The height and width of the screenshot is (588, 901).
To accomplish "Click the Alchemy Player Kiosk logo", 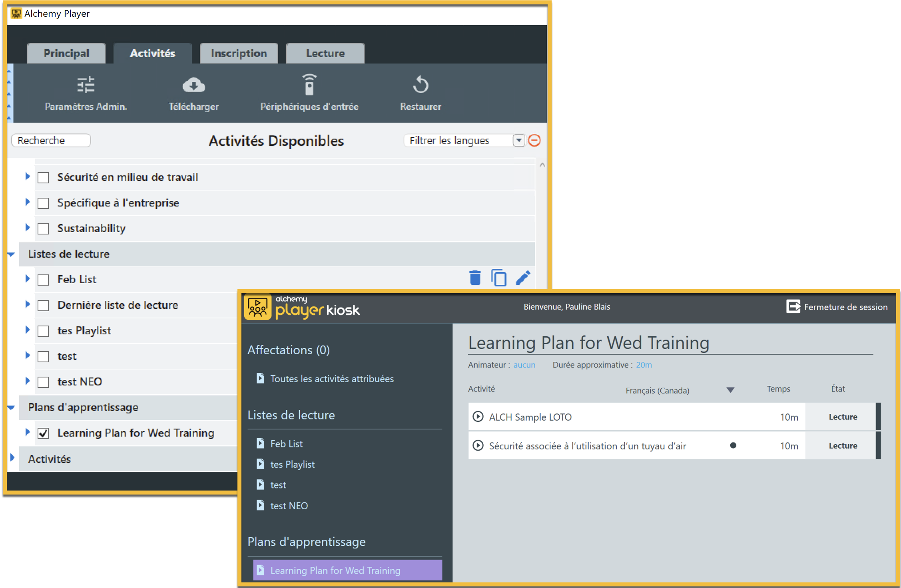I will (x=258, y=308).
